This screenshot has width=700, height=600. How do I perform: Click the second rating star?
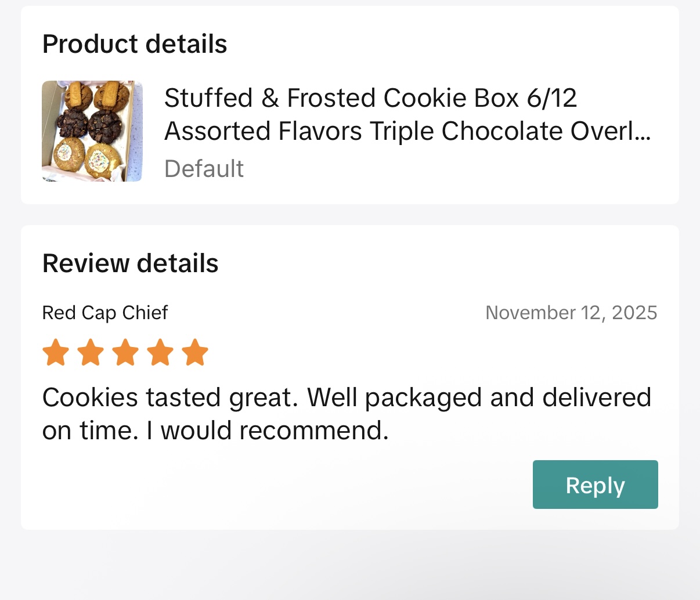point(91,353)
